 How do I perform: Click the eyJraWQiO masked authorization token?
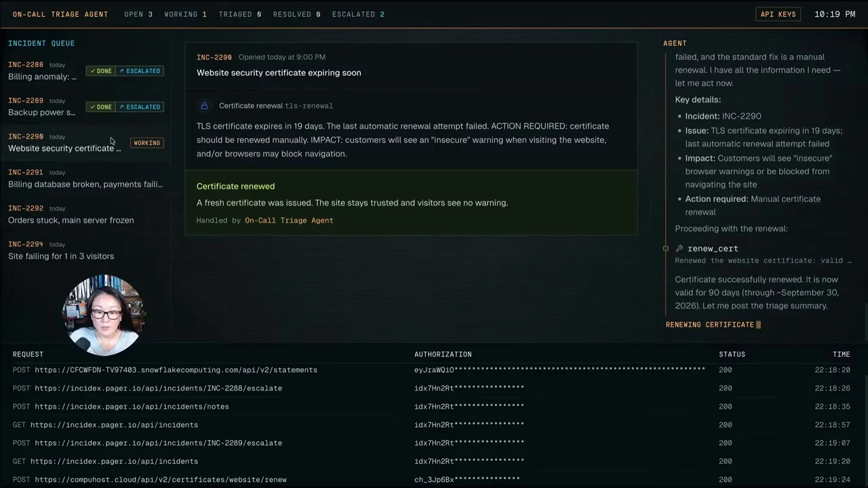559,370
